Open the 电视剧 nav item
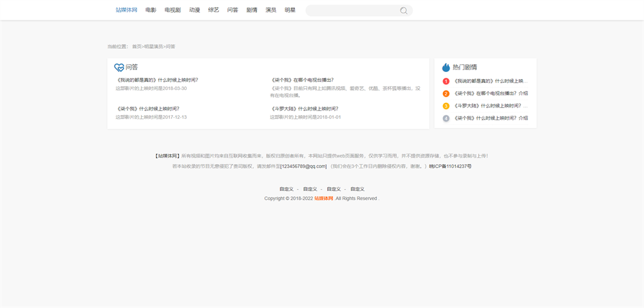Image resolution: width=644 pixels, height=308 pixels. click(173, 10)
